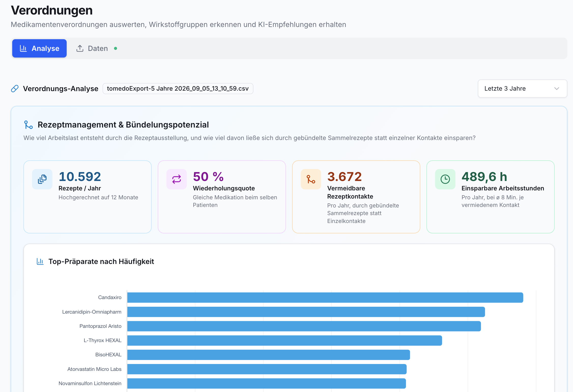The width and height of the screenshot is (573, 392).
Task: Click the Atorvastatin Micro Labs axis label
Action: 94,369
